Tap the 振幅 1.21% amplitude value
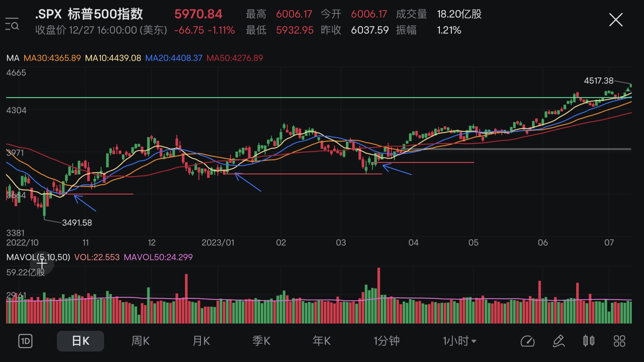Viewport: 644px width, 362px height. click(428, 30)
